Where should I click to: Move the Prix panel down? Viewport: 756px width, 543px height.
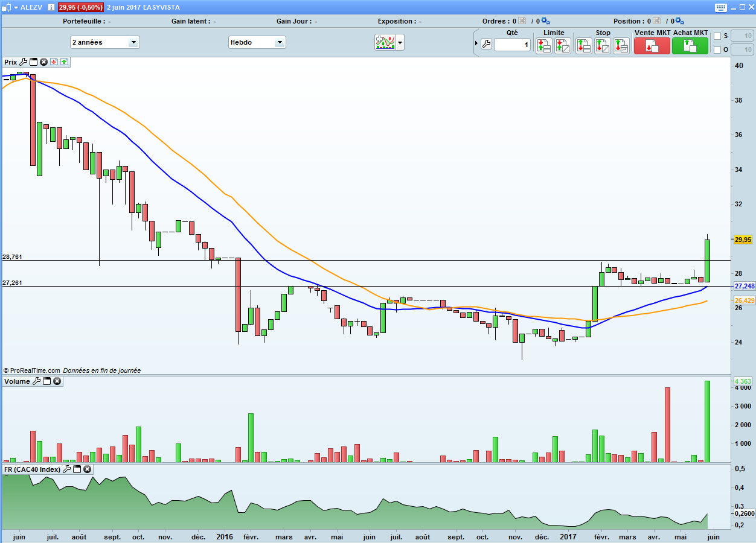click(x=54, y=62)
